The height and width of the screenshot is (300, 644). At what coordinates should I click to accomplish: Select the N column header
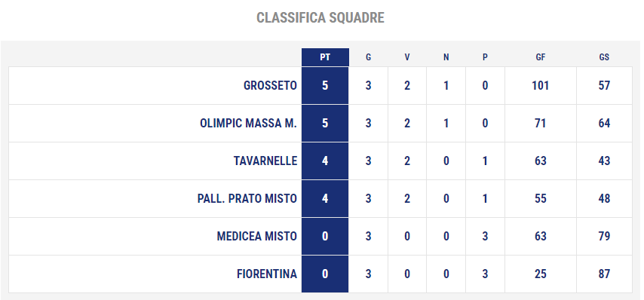446,57
